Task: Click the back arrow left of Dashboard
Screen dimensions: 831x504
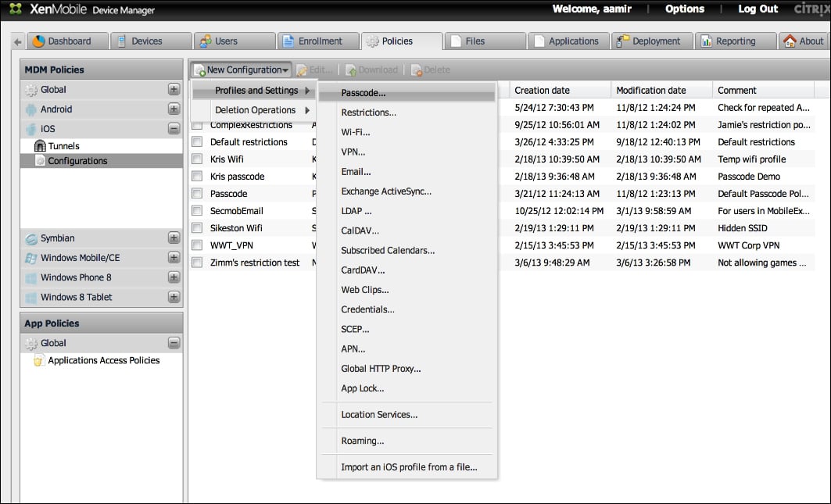Action: [x=18, y=42]
